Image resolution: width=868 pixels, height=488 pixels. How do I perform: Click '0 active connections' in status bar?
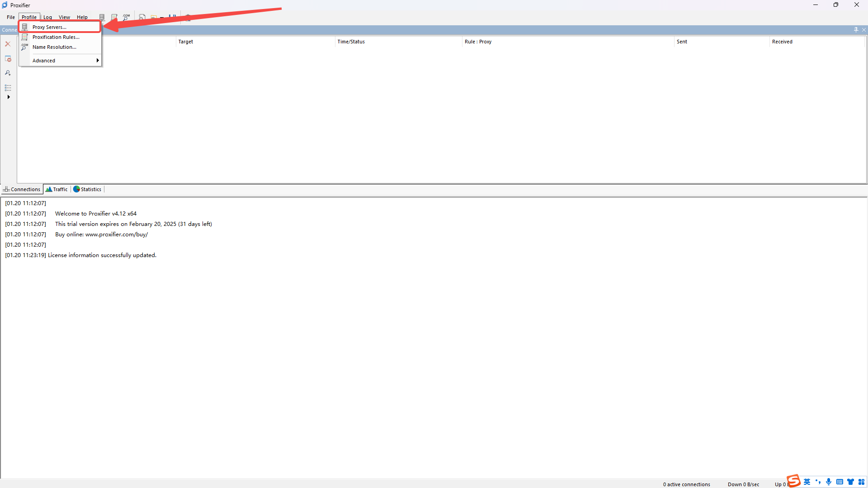click(687, 484)
